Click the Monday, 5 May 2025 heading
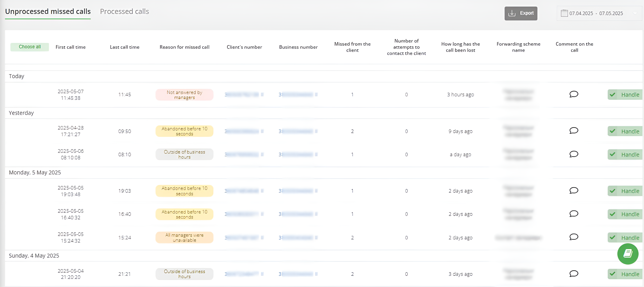This screenshot has height=287, width=644. pos(35,172)
